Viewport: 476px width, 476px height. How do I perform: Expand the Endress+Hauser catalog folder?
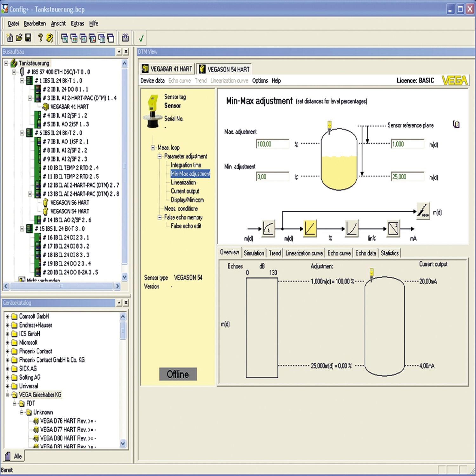pos(7,325)
